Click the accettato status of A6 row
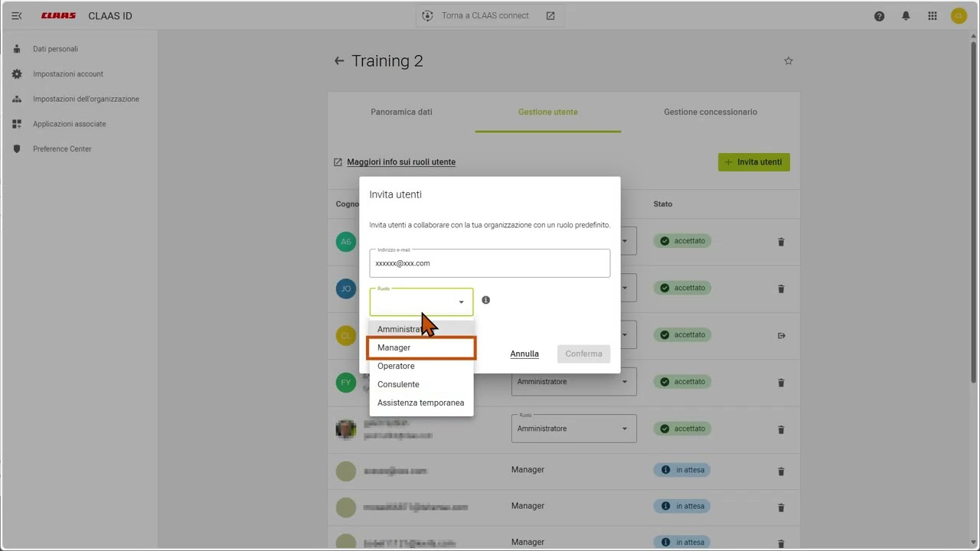The image size is (980, 551). 682,241
